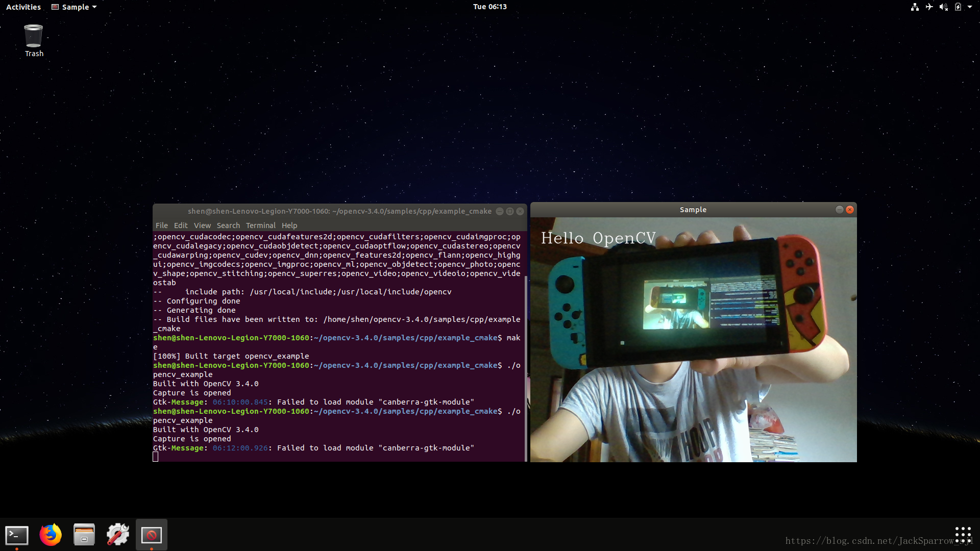The image size is (980, 551).
Task: Show Applications grid in dock
Action: [963, 535]
